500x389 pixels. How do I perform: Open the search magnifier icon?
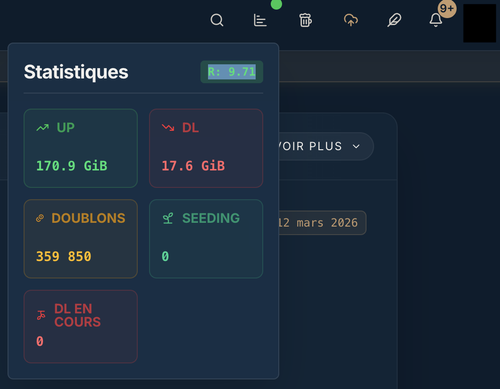click(217, 20)
